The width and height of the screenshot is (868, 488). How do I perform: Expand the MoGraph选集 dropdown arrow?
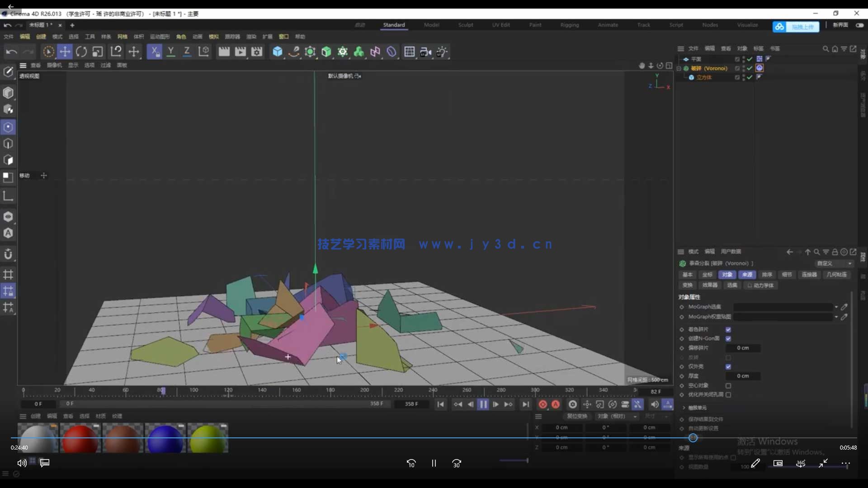coord(836,307)
